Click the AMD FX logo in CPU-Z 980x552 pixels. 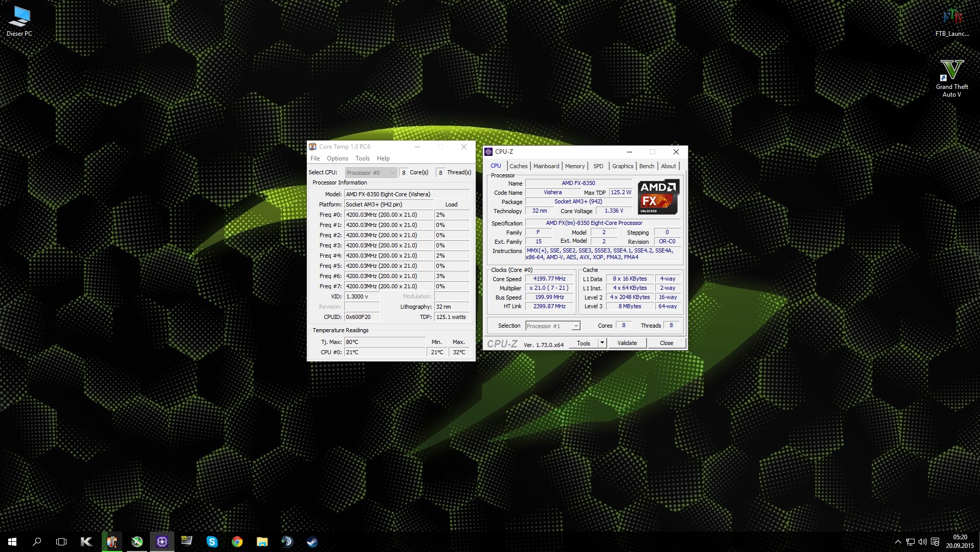(658, 197)
